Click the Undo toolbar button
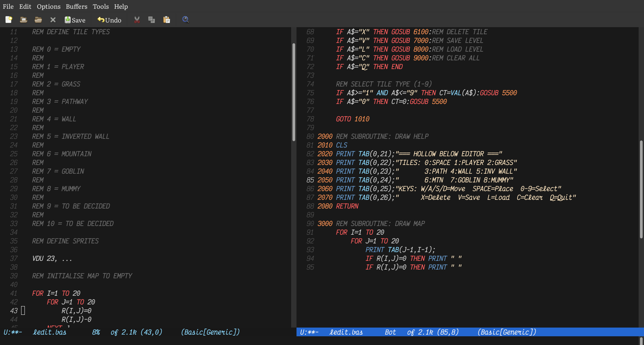The height and width of the screenshot is (345, 644). pyautogui.click(x=109, y=20)
